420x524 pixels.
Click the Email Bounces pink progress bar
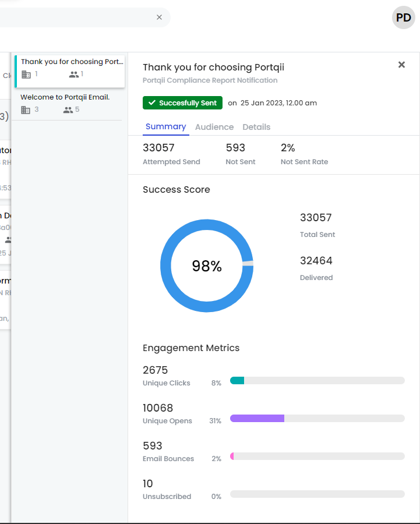[x=232, y=456]
